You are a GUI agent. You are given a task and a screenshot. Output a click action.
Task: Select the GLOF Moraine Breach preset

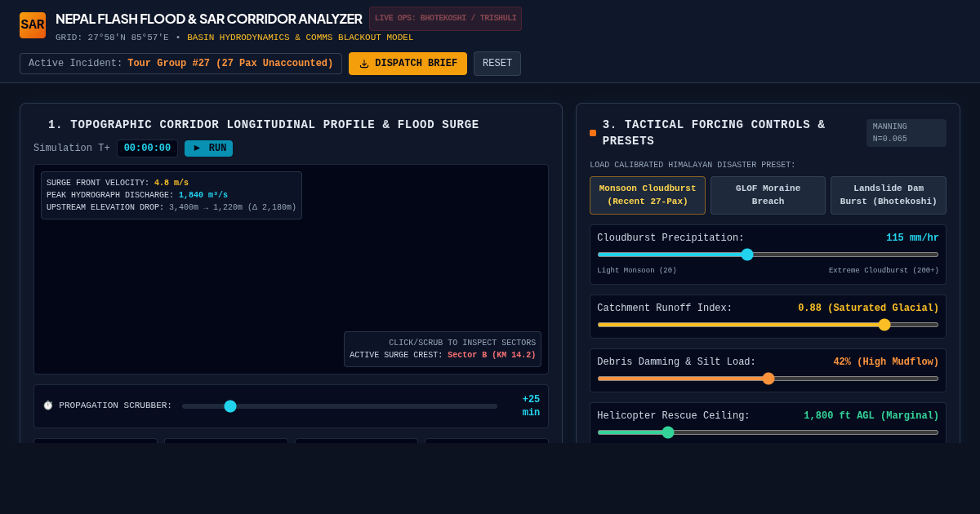pos(768,195)
